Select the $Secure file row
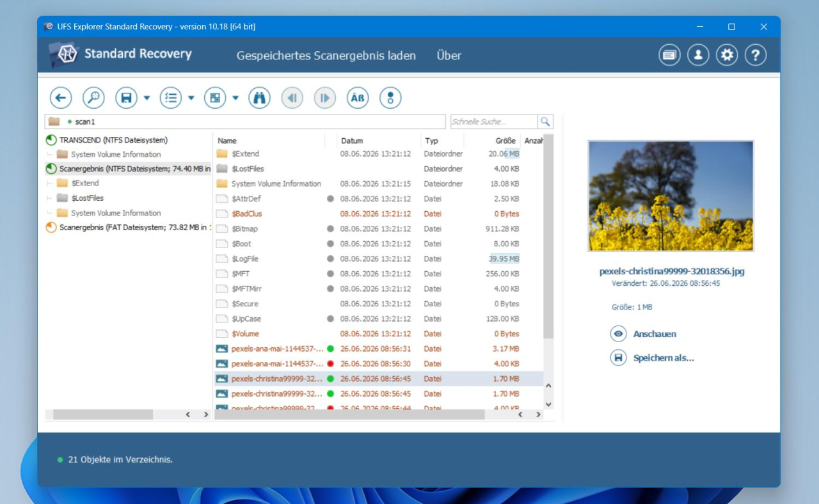 coord(379,304)
